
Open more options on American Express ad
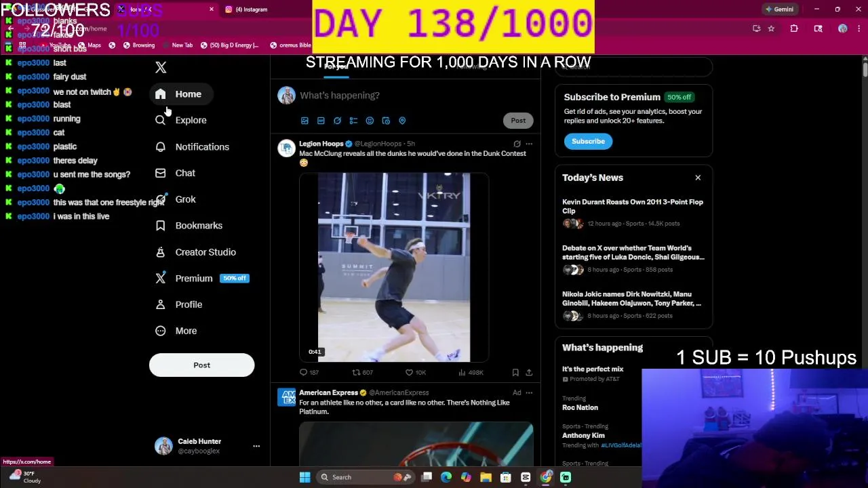(x=529, y=392)
